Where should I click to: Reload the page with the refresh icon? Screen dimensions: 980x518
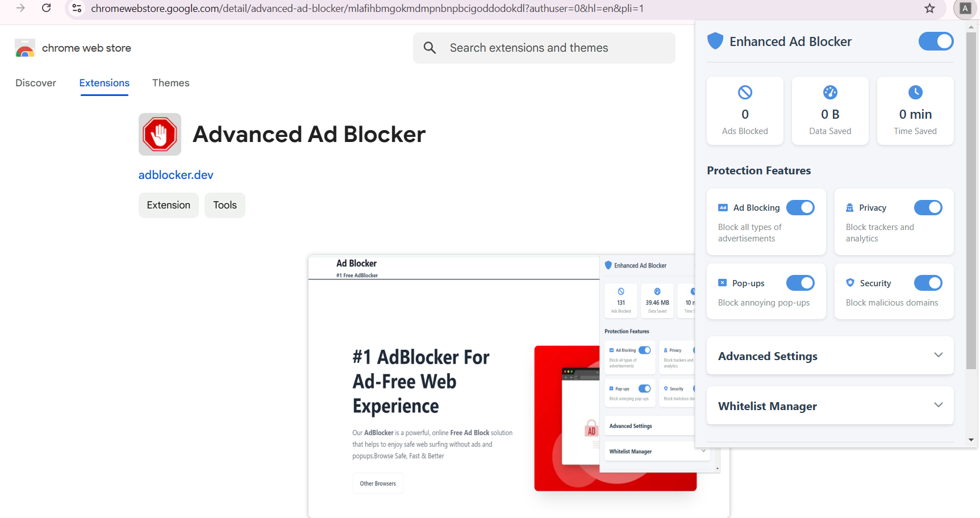47,8
